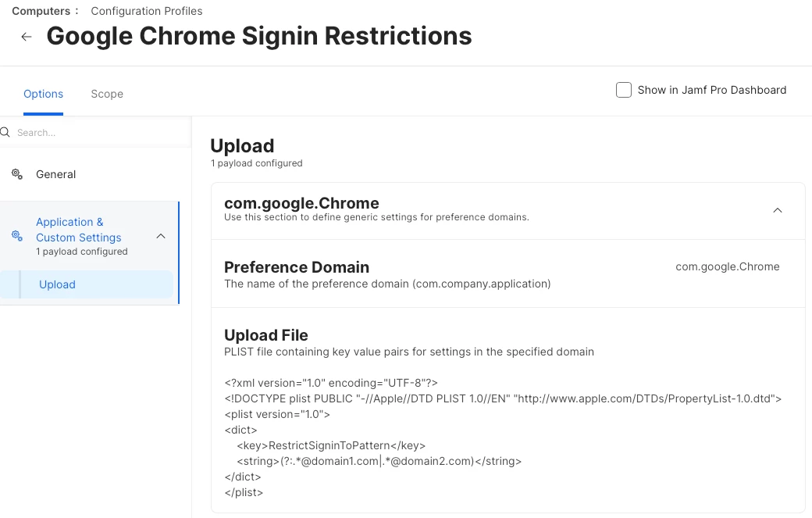812x518 pixels.
Task: Click the Preference Domain label
Action: (x=297, y=267)
